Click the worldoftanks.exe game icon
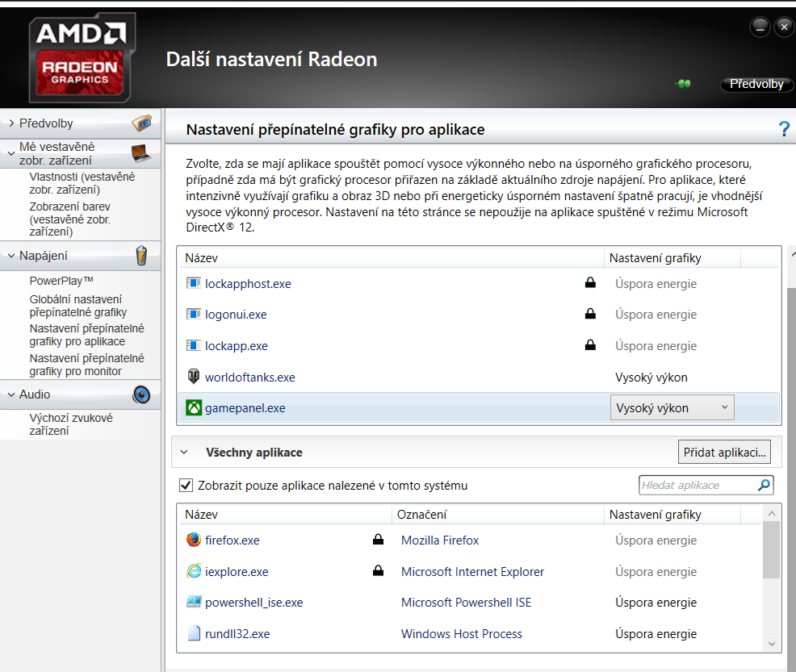 click(x=194, y=377)
